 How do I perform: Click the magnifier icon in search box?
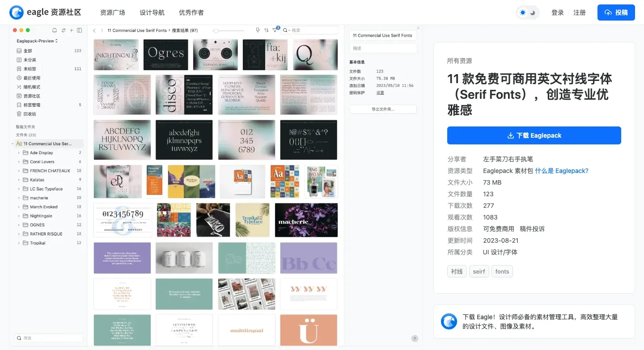pos(285,30)
